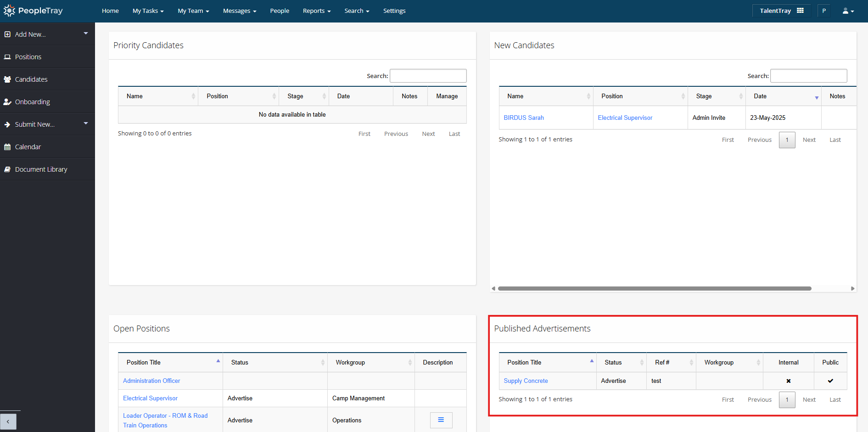This screenshot has height=432, width=868.
Task: Click the Document Library book icon
Action: [7, 169]
